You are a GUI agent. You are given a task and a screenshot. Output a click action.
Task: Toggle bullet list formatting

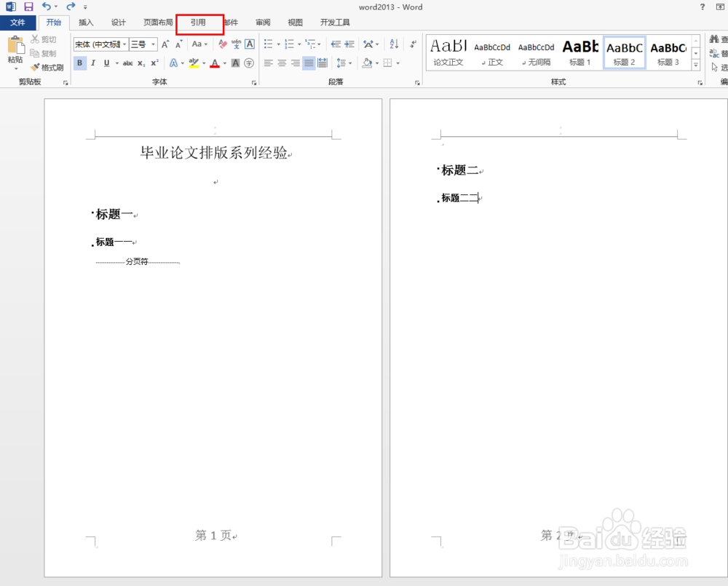coord(268,44)
